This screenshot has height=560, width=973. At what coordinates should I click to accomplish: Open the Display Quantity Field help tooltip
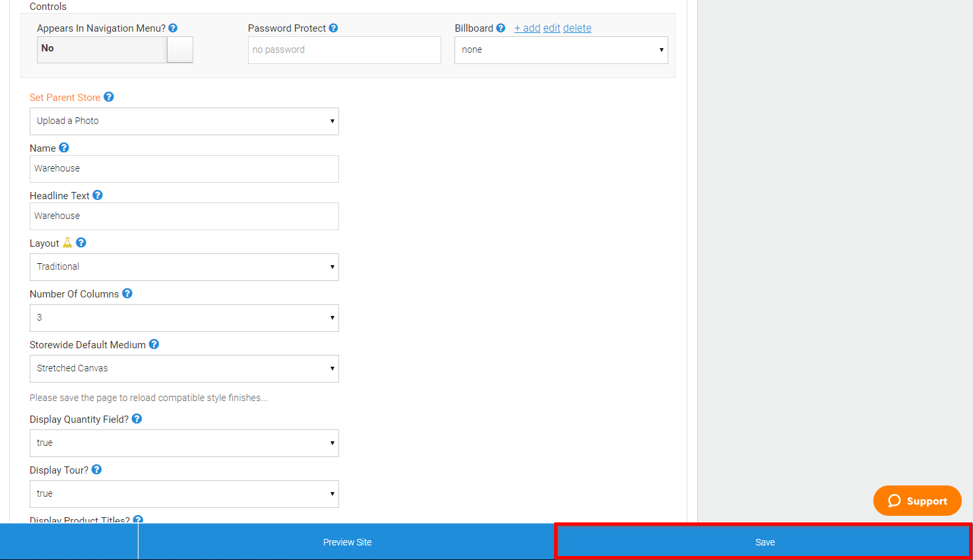137,419
